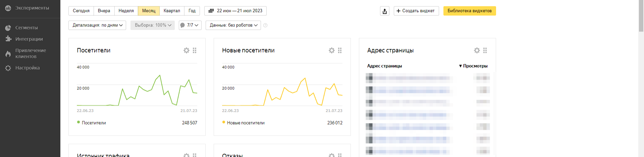Click the Интеграции puzzle icon
Image resolution: width=644 pixels, height=157 pixels.
[8, 39]
